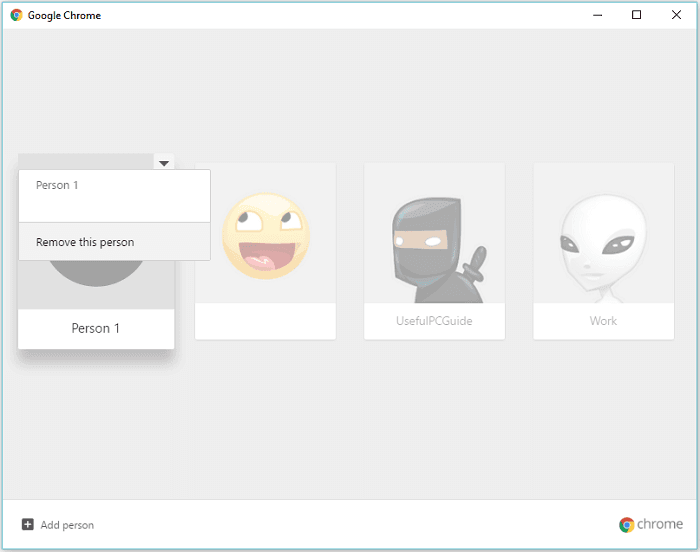
Task: Click the Work profile name
Action: point(603,321)
